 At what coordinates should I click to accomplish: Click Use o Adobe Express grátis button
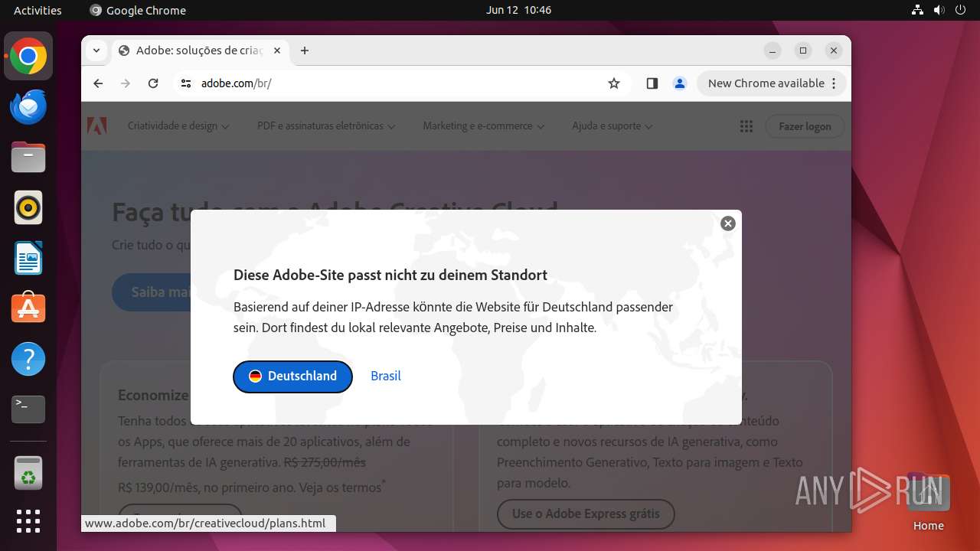[586, 514]
